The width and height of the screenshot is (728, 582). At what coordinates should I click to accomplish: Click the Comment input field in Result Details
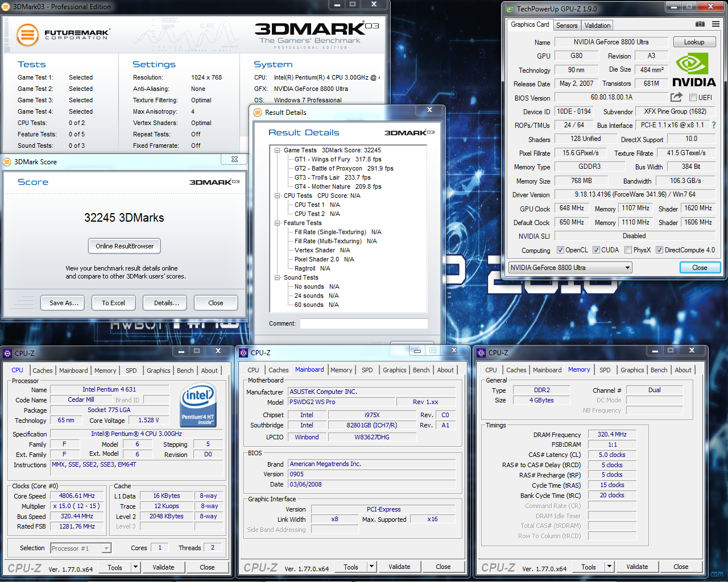364,323
